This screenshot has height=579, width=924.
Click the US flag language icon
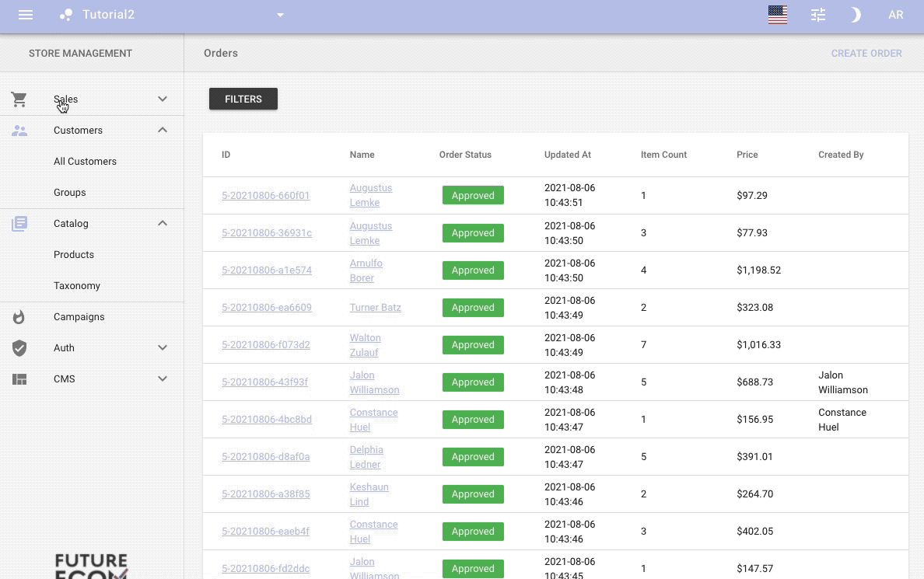777,15
